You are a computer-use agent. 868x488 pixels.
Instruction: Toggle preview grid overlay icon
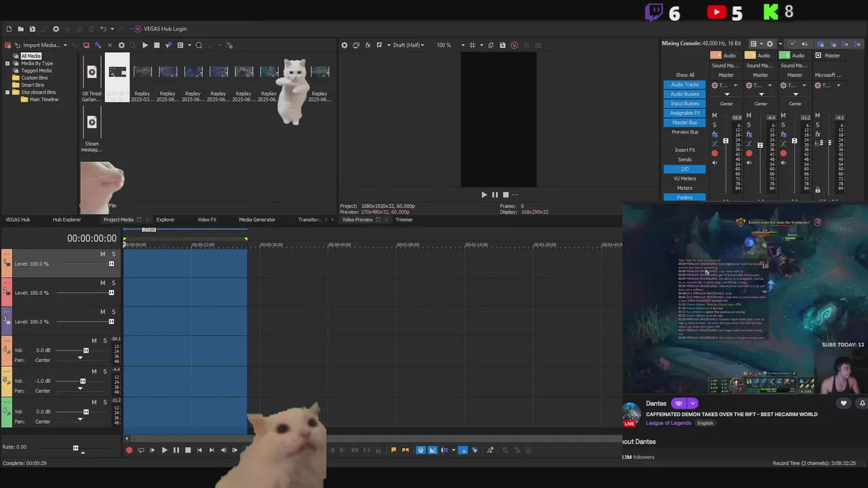[x=473, y=45]
